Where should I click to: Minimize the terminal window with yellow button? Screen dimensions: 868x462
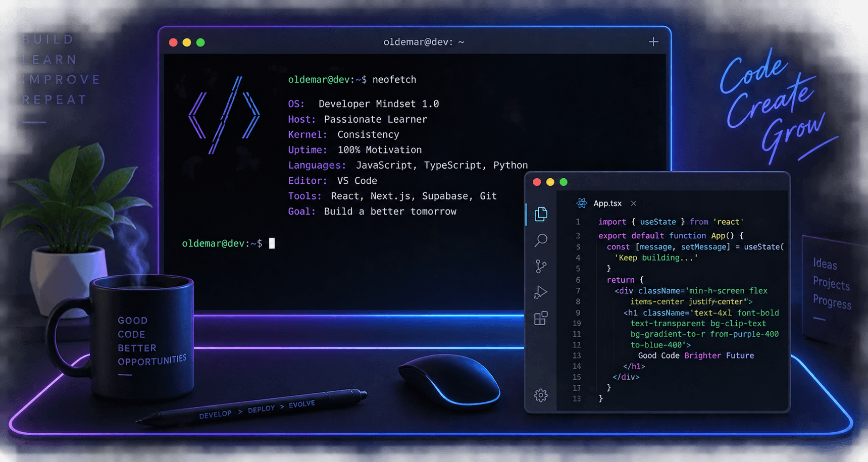pyautogui.click(x=187, y=42)
